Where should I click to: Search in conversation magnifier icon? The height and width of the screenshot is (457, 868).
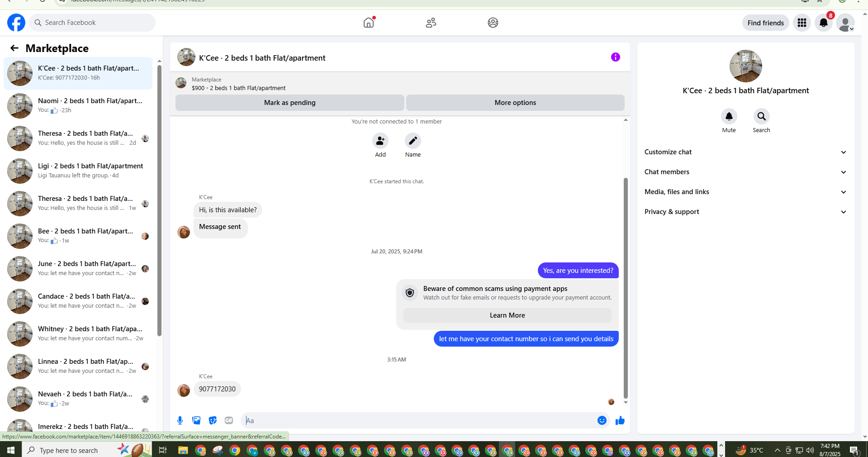pos(762,116)
